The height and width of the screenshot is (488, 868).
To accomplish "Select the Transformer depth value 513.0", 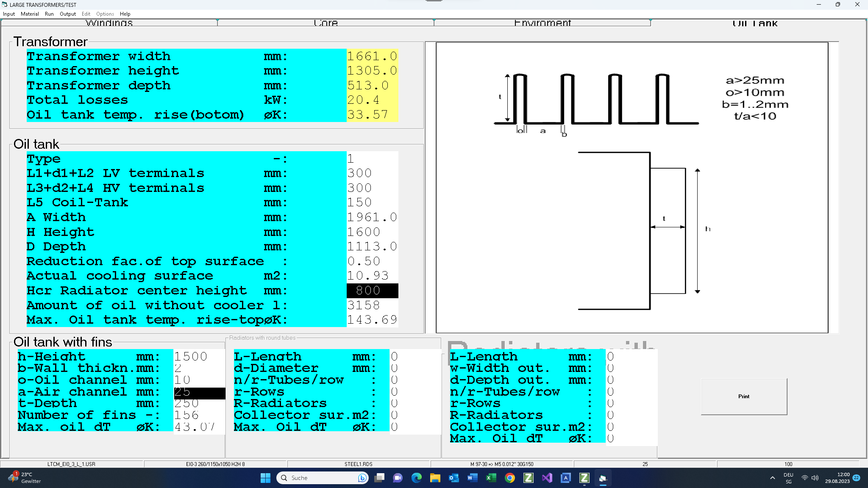I will (372, 86).
